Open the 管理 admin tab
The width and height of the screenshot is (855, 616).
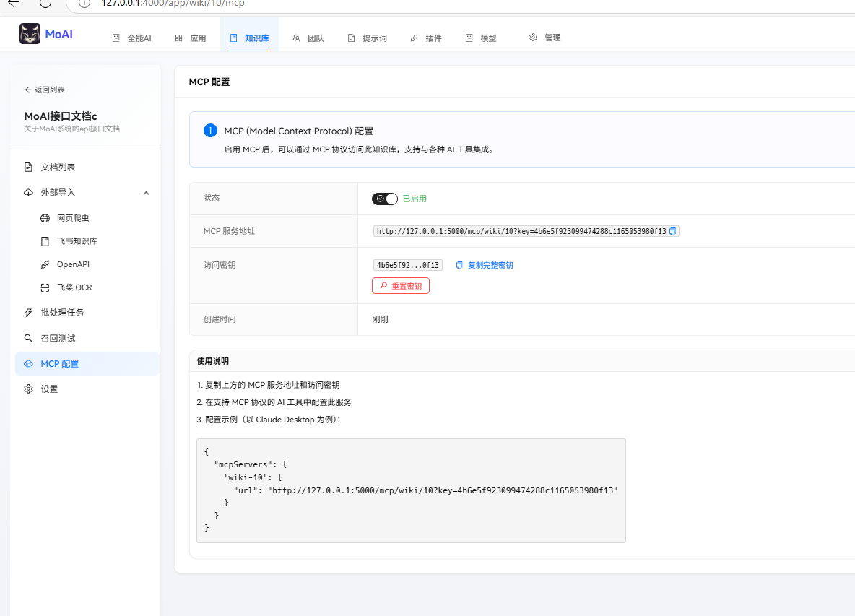click(545, 38)
